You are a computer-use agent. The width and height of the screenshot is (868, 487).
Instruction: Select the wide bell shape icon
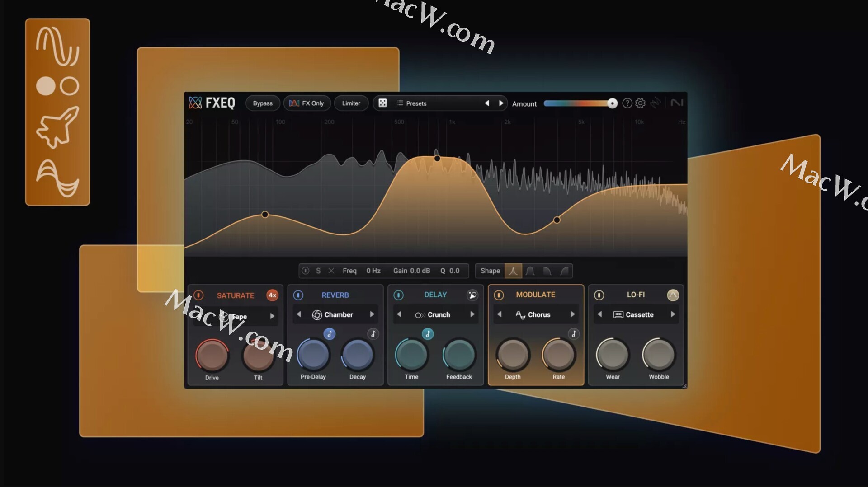click(x=530, y=271)
